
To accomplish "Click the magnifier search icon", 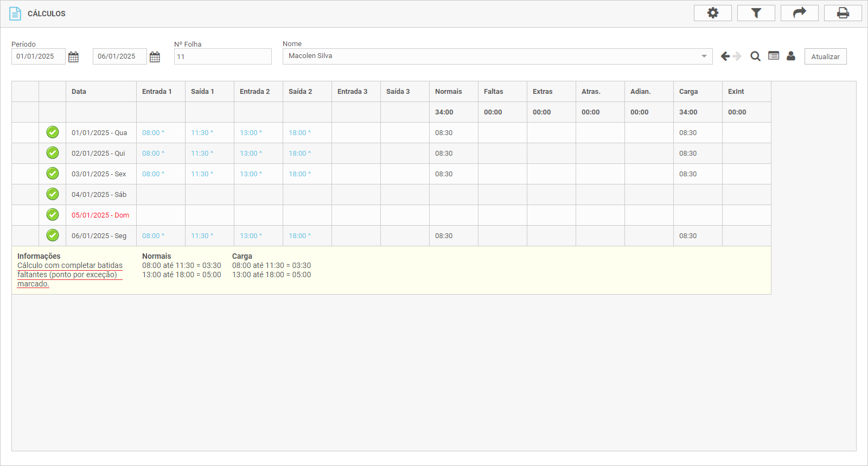I will click(x=755, y=56).
